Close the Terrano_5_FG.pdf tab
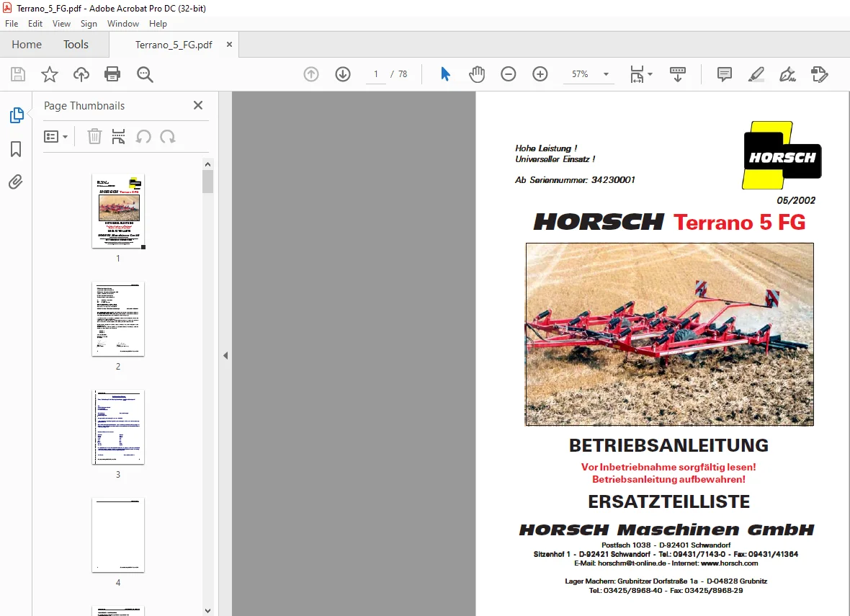Screen dimensions: 850x616 tap(229, 45)
